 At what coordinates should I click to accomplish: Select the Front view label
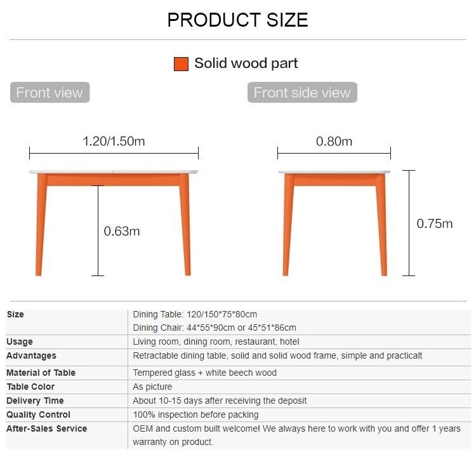(x=50, y=92)
